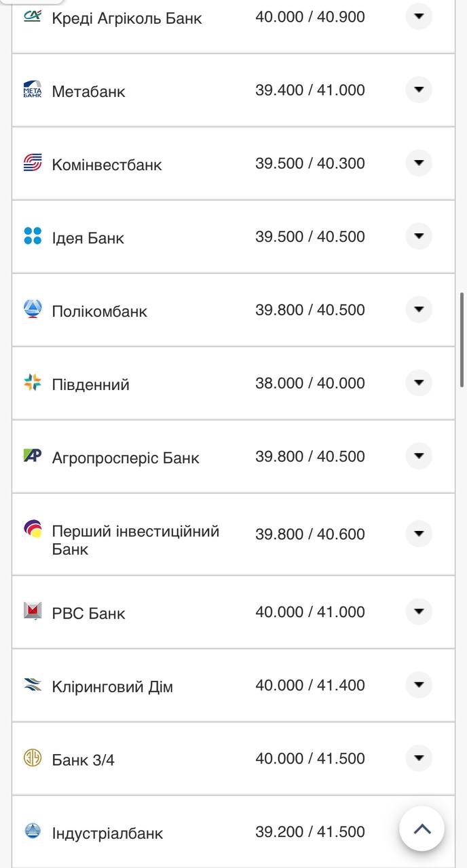Image resolution: width=467 pixels, height=868 pixels.
Task: Open the Індустріалбанк name link
Action: pos(107,833)
